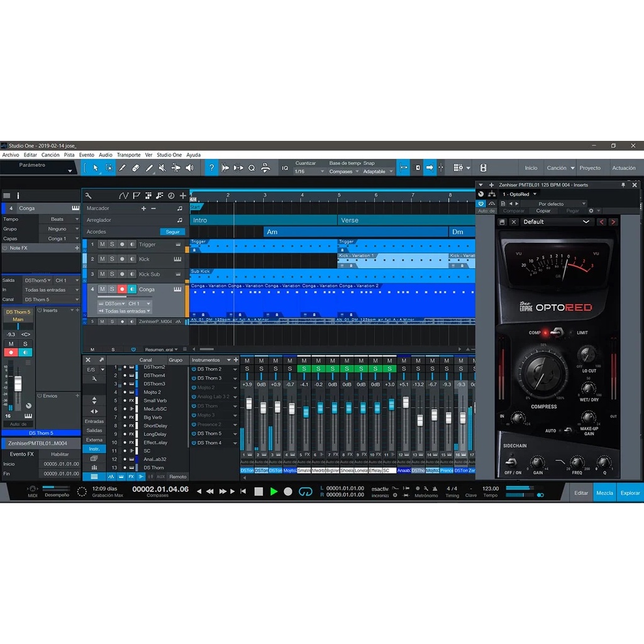Click the Am chord block

[x=356, y=231]
